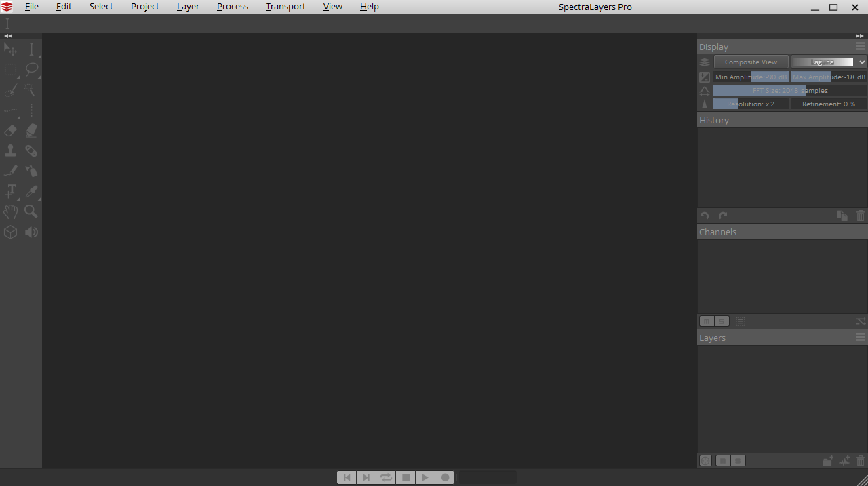Screen dimensions: 868x486
Task: Click the Composite View button
Action: click(751, 62)
